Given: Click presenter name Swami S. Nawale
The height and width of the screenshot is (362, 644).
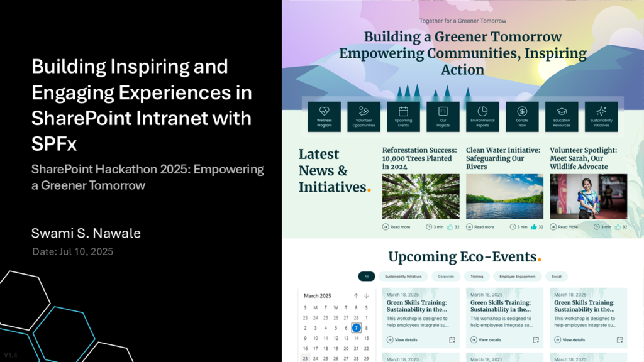Looking at the screenshot, I should coord(86,233).
